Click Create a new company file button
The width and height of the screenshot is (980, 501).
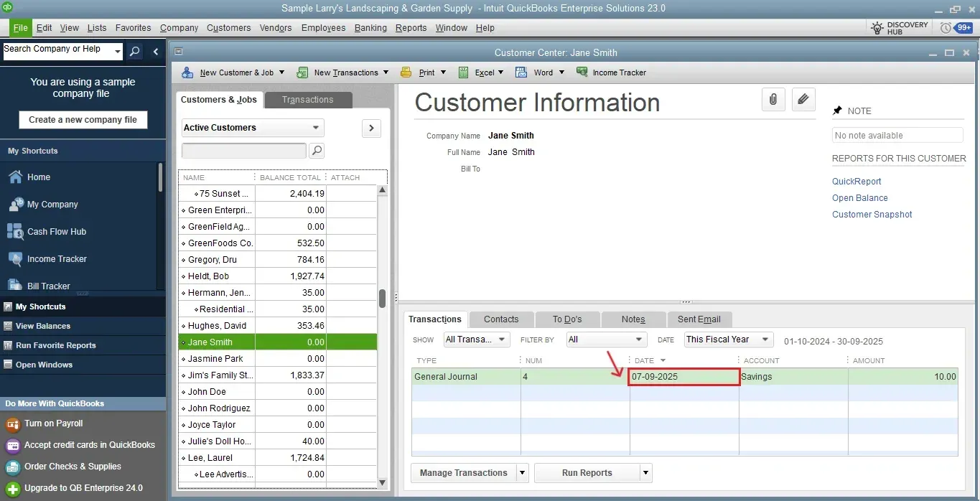pyautogui.click(x=83, y=120)
